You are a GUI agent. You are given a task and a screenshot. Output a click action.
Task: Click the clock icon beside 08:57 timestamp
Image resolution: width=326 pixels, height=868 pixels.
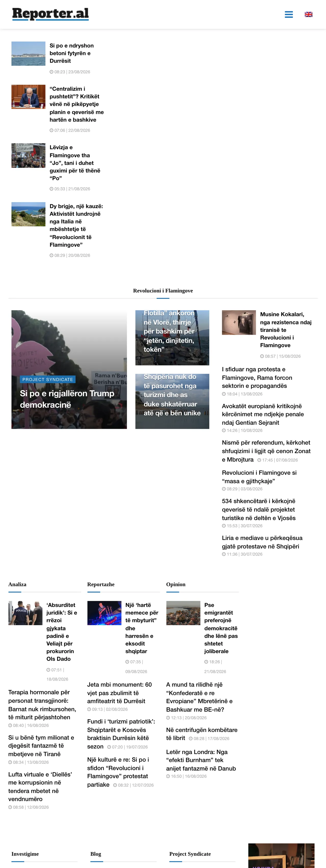262,356
